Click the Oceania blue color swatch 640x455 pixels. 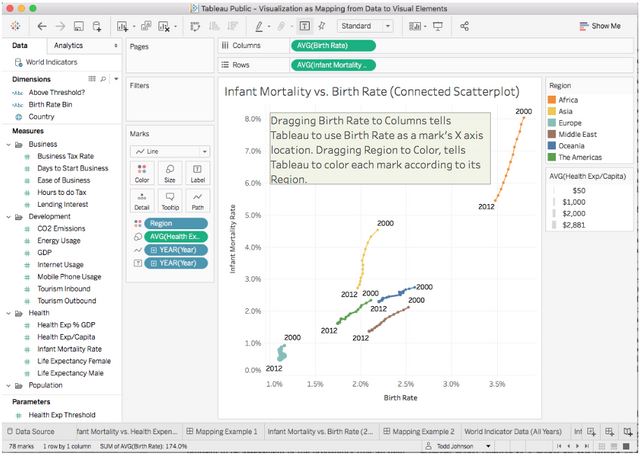pos(552,146)
